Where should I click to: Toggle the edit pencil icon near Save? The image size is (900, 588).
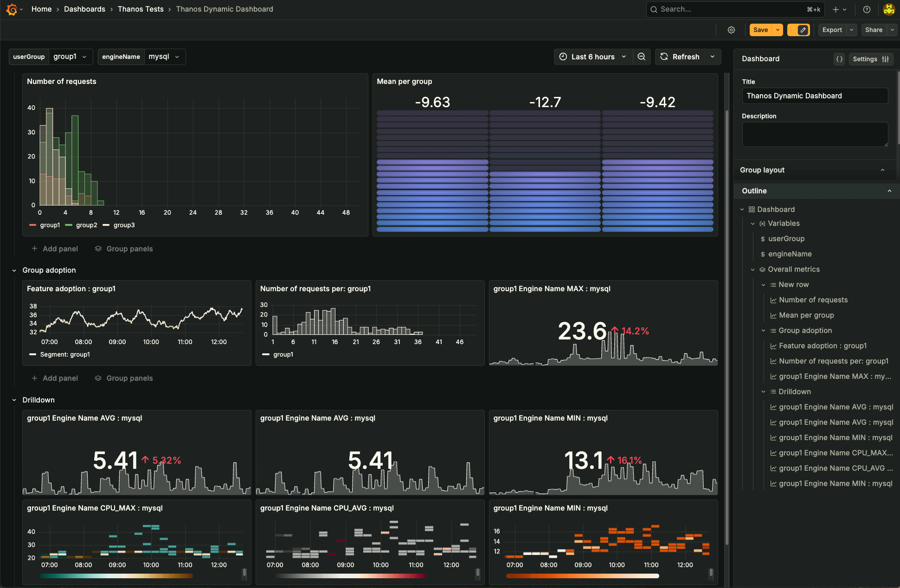[x=799, y=30]
